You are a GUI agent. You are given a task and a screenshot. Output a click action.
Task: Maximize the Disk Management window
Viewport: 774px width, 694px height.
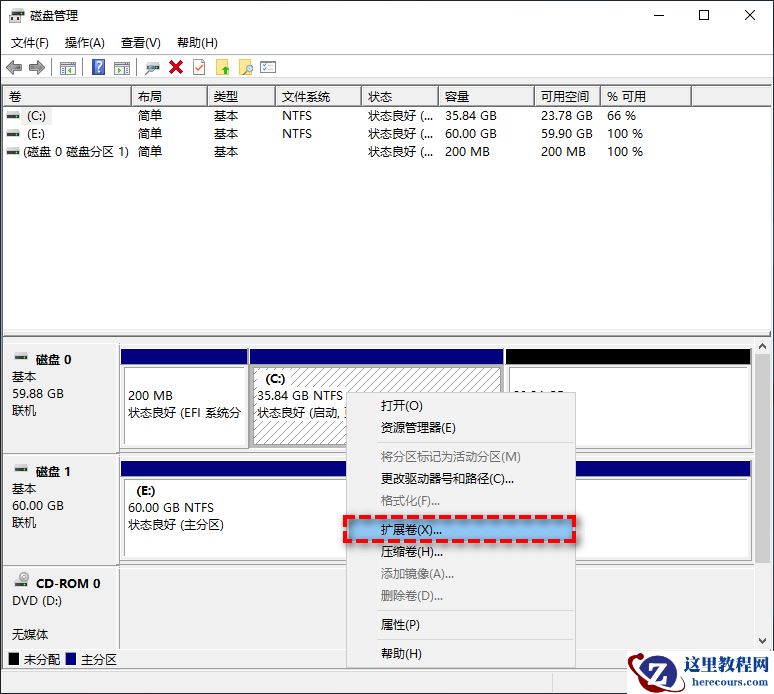click(x=704, y=15)
